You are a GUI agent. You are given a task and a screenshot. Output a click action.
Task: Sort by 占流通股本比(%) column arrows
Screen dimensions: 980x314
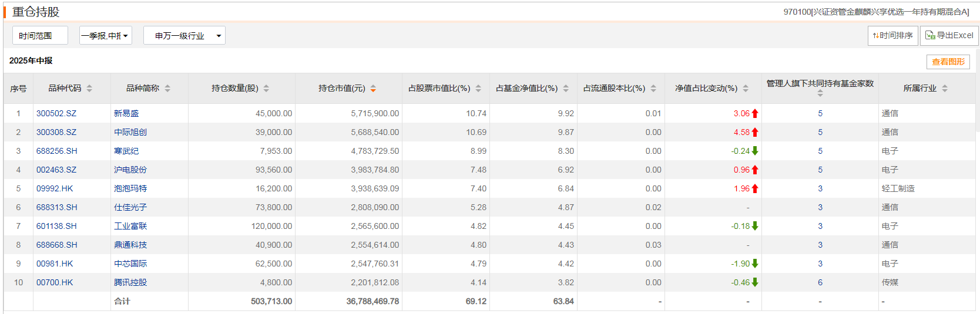pos(653,89)
